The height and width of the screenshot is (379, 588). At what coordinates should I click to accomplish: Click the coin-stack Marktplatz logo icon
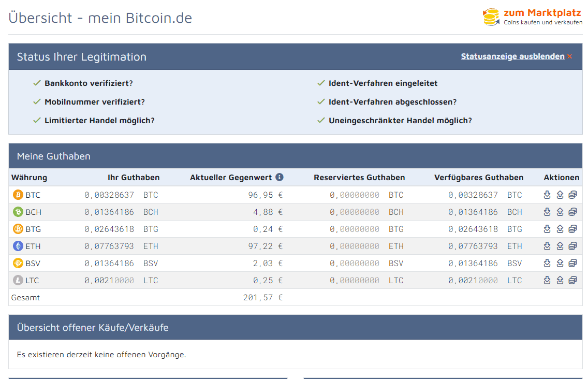pos(491,17)
